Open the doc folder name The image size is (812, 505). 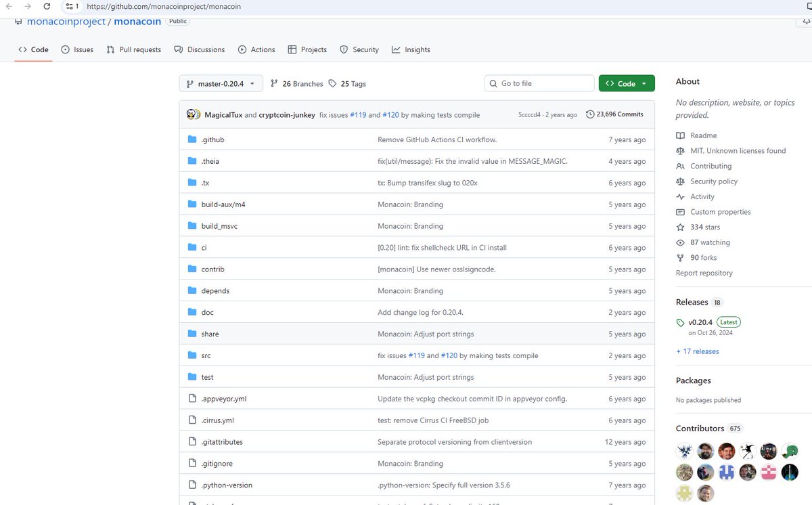click(x=207, y=313)
